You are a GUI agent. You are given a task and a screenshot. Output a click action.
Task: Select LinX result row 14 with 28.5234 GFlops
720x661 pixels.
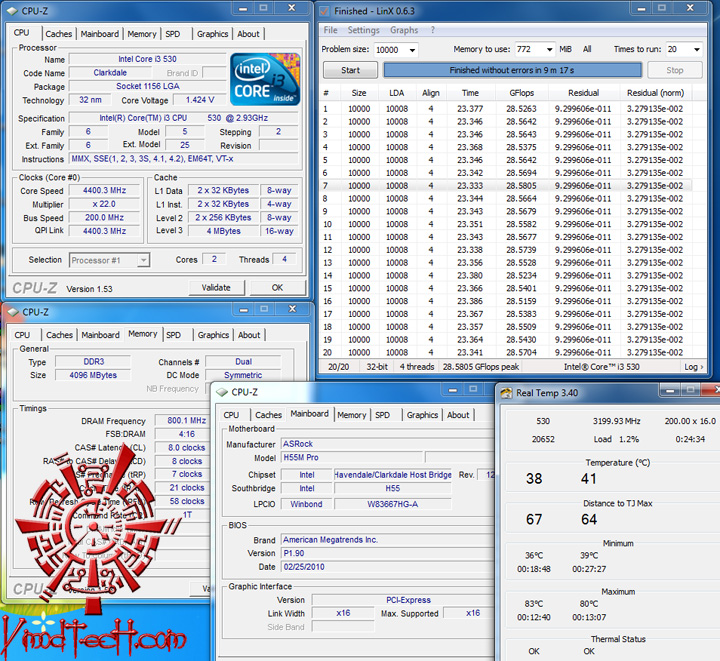click(x=506, y=275)
